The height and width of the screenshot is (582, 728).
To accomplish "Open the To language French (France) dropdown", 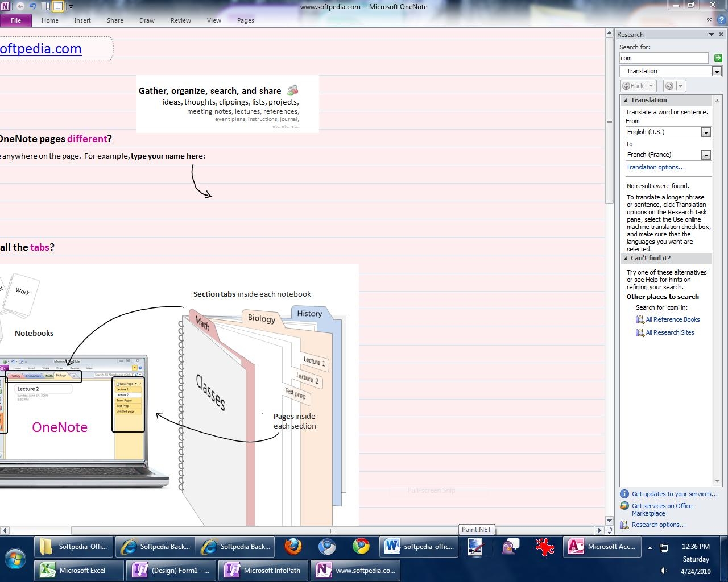I will coord(706,155).
